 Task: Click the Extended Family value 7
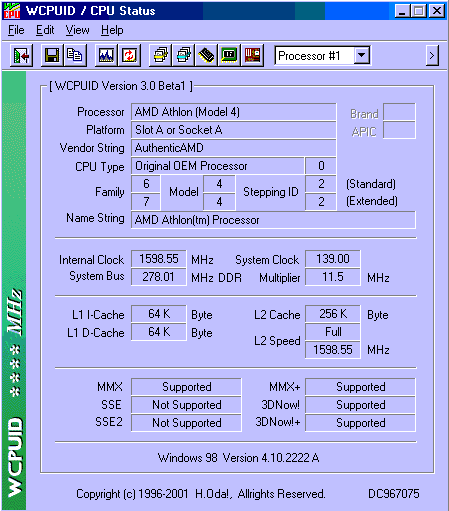pos(146,202)
